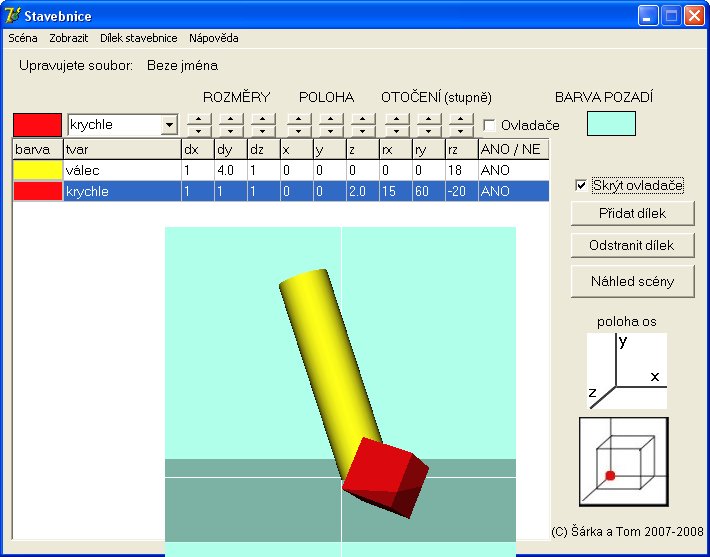Viewport: 710px width, 557px height.
Task: Click red color cell of krychle row
Action: tap(38, 191)
